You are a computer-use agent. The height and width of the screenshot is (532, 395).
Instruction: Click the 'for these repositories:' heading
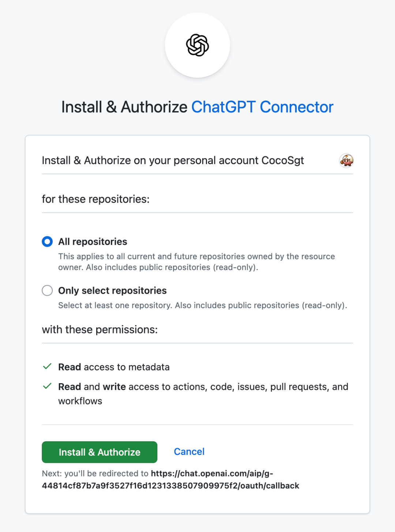[x=96, y=199]
